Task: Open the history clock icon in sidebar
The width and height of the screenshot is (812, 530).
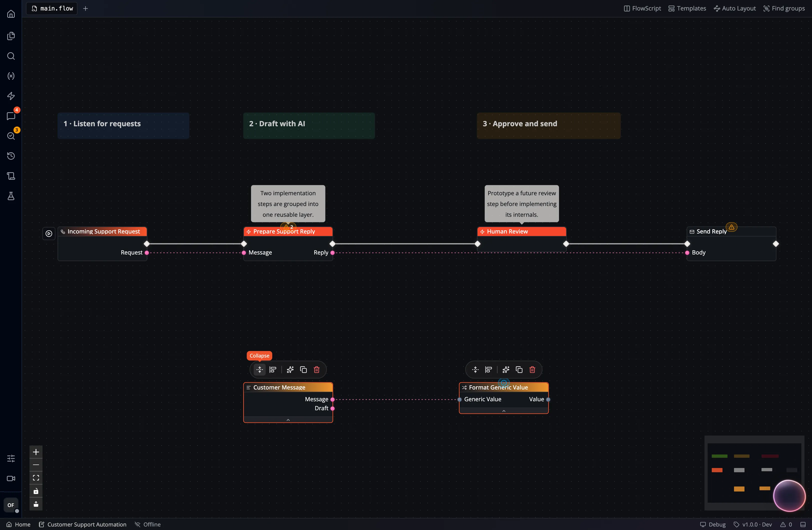Action: point(11,156)
